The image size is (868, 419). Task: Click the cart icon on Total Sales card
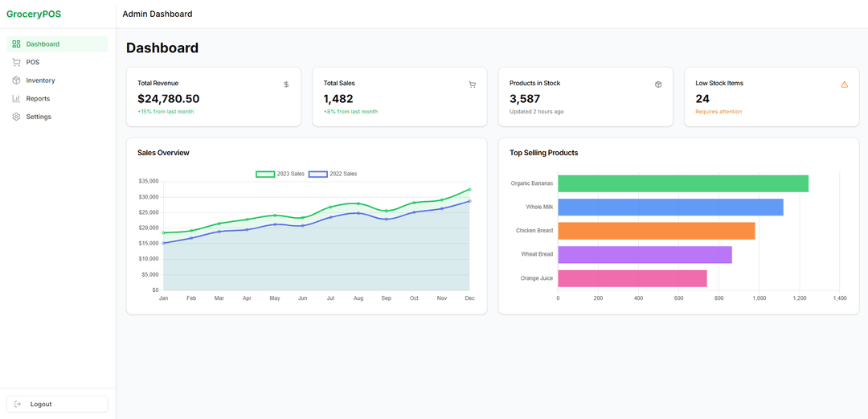click(472, 84)
